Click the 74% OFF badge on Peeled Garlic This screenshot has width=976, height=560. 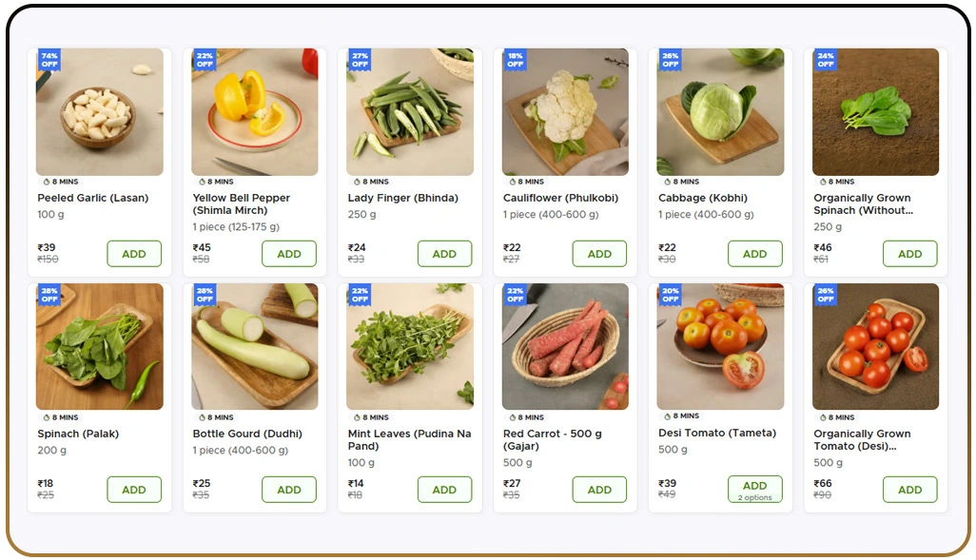(49, 60)
